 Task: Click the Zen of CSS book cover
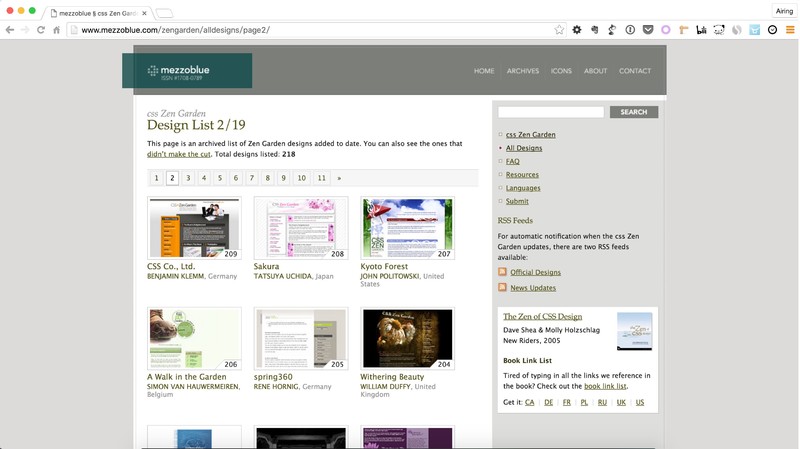634,331
